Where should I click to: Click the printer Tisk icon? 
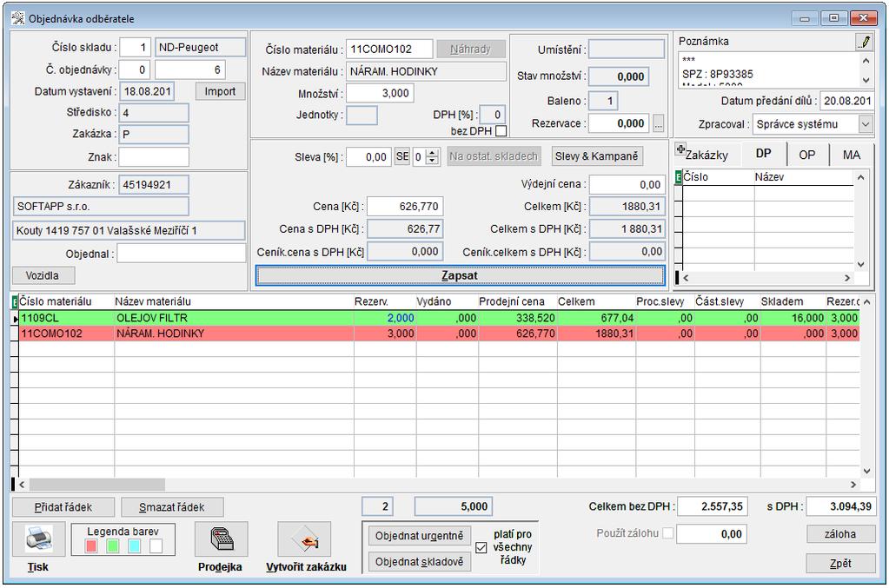coord(38,539)
